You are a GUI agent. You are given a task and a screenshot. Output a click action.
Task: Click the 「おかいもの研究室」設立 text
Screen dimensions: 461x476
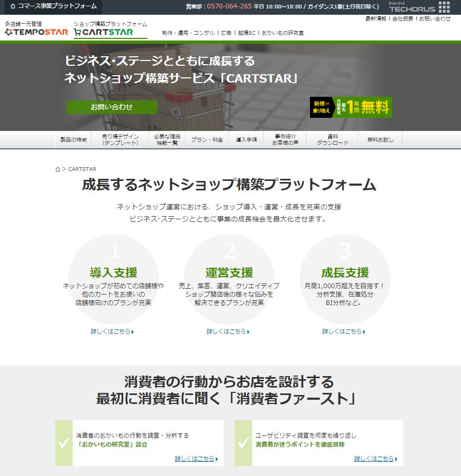112,444
